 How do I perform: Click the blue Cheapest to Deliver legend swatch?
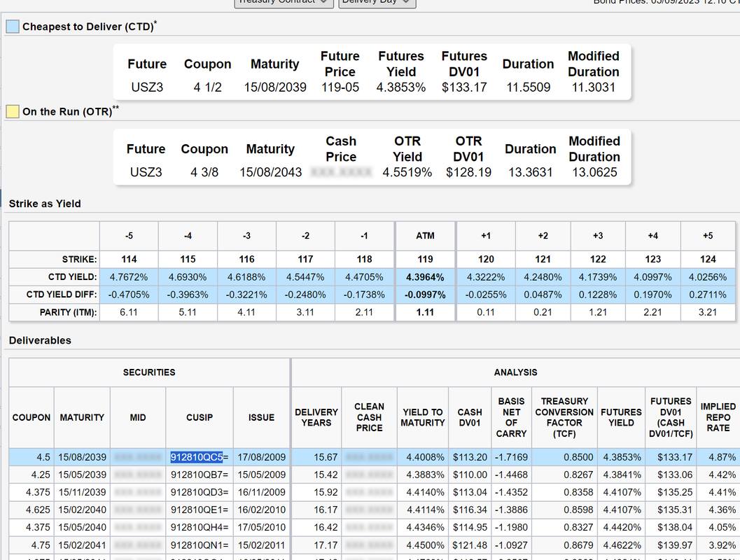tap(13, 27)
